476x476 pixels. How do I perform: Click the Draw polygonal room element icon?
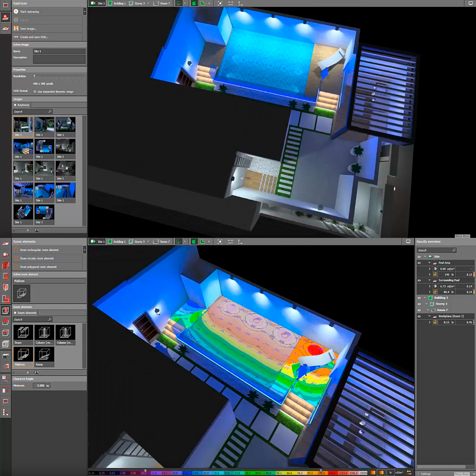pyautogui.click(x=16, y=267)
